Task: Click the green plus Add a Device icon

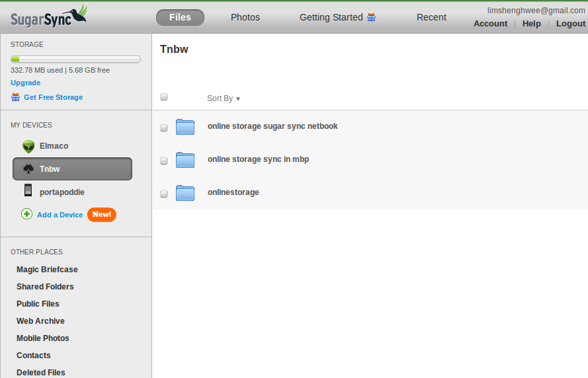Action: click(26, 214)
